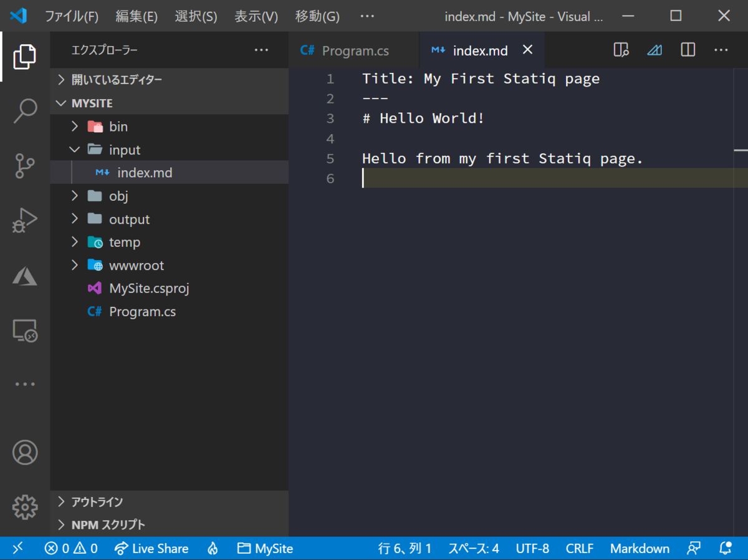The height and width of the screenshot is (560, 748).
Task: Open the Explorer view in activity bar
Action: 25,57
